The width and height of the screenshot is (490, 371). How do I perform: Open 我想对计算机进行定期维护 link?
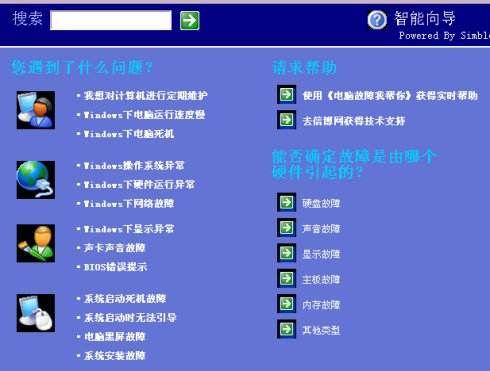click(145, 96)
